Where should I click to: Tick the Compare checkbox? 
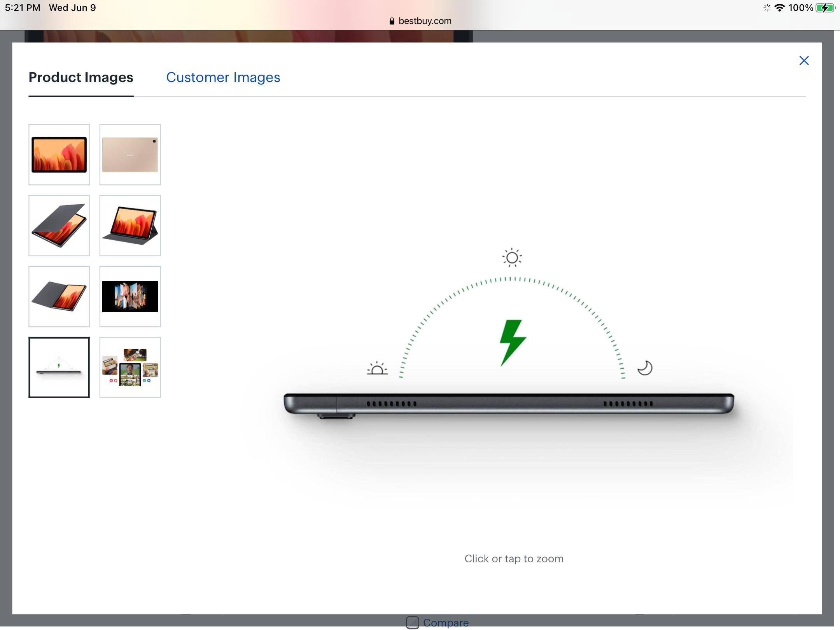click(x=412, y=622)
